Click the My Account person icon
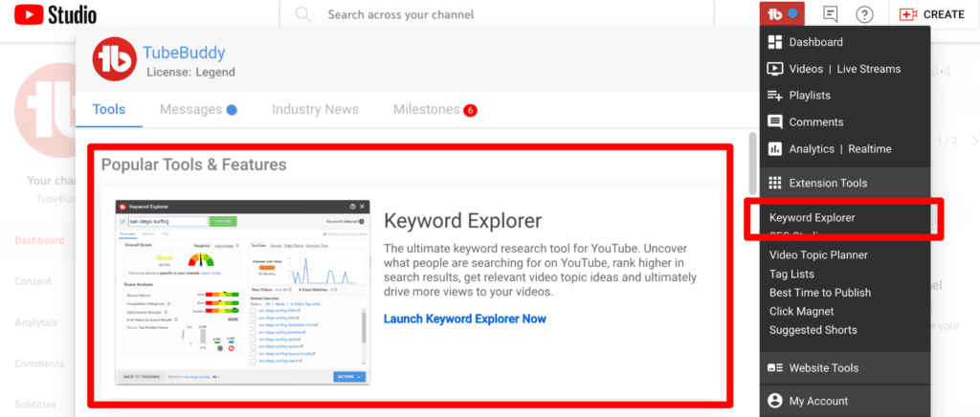This screenshot has width=980, height=417. coord(775,401)
